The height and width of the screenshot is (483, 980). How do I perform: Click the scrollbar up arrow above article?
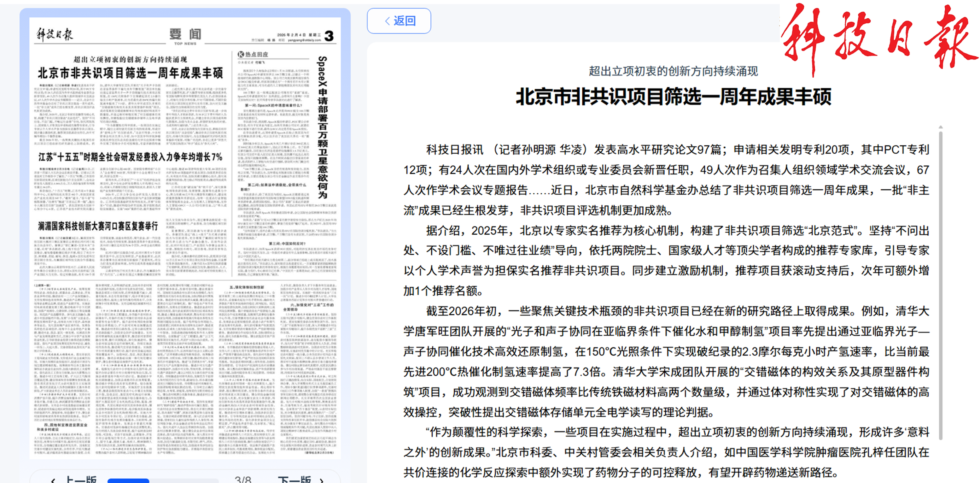[941, 127]
